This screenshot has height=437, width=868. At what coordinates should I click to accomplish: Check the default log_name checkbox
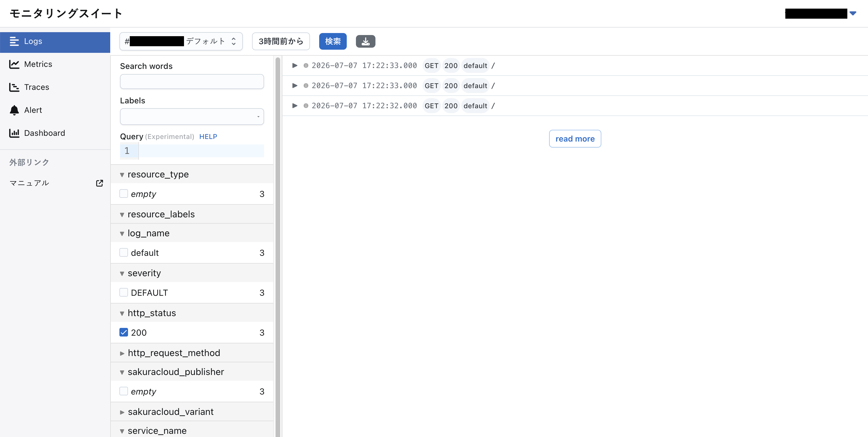click(124, 252)
